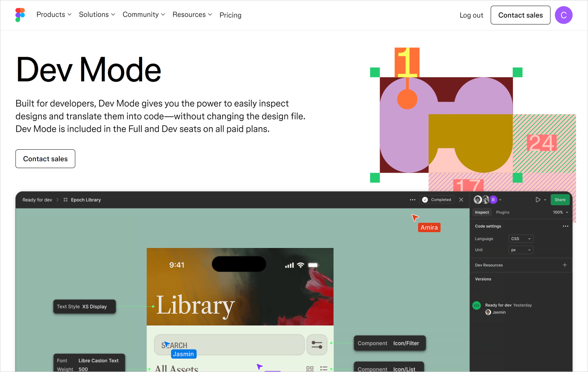Image resolution: width=588 pixels, height=372 pixels.
Task: Click the green Share button
Action: click(x=560, y=199)
